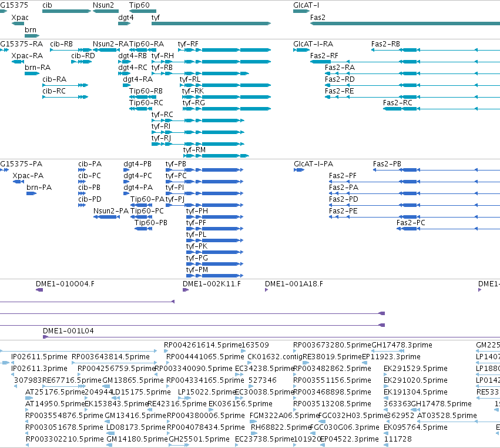
Task: Open the Fas2-RE transcript label
Action: (x=340, y=91)
